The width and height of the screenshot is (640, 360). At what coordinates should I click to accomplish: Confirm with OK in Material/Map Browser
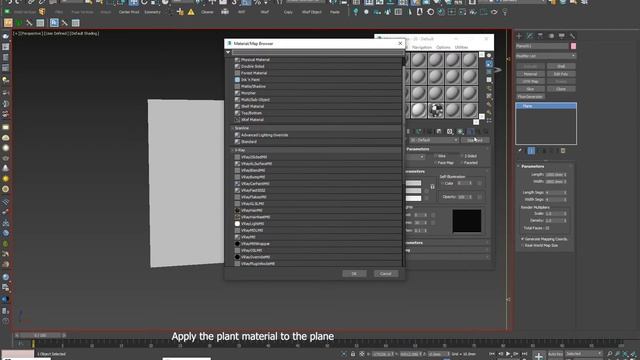coord(354,274)
